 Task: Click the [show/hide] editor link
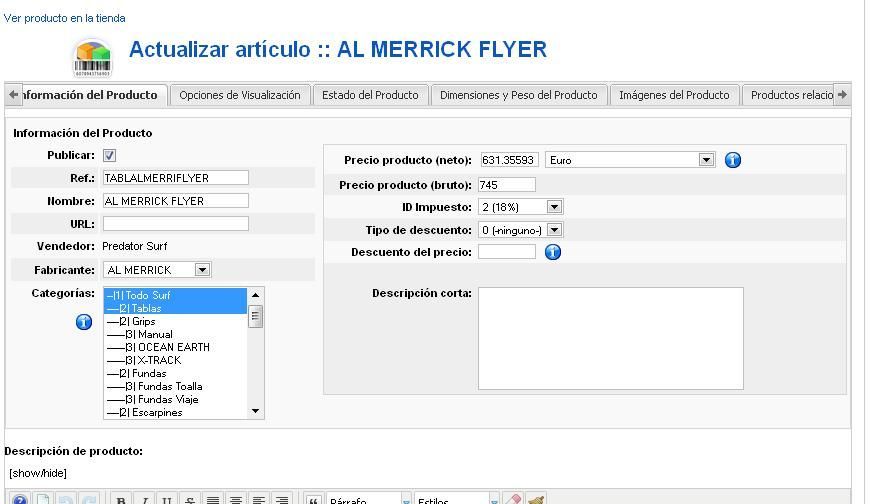(38, 473)
